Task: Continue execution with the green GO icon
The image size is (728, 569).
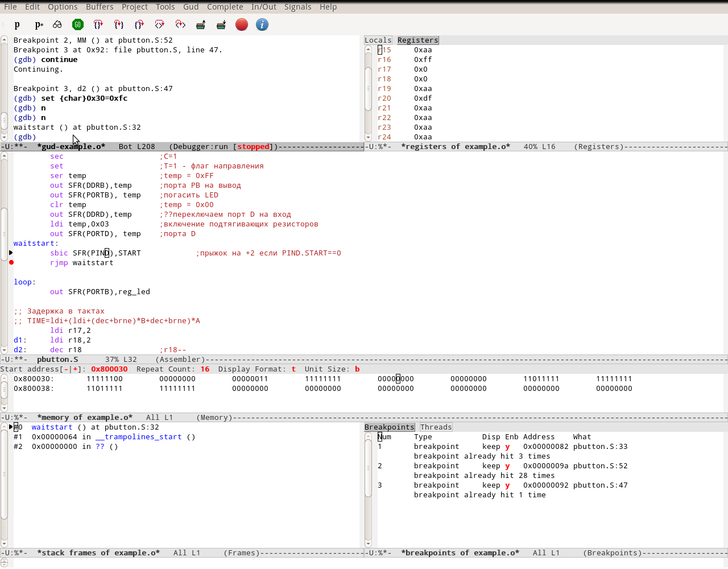Action: click(77, 24)
